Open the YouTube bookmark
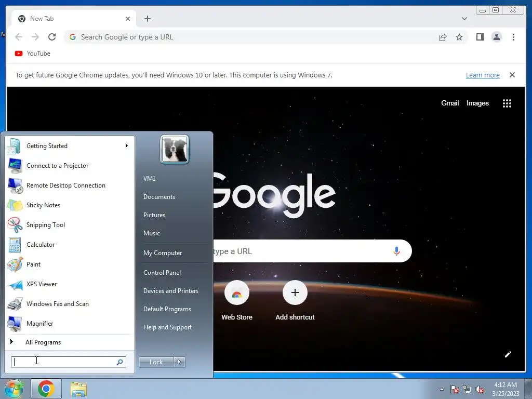The image size is (532, 399). [33, 54]
